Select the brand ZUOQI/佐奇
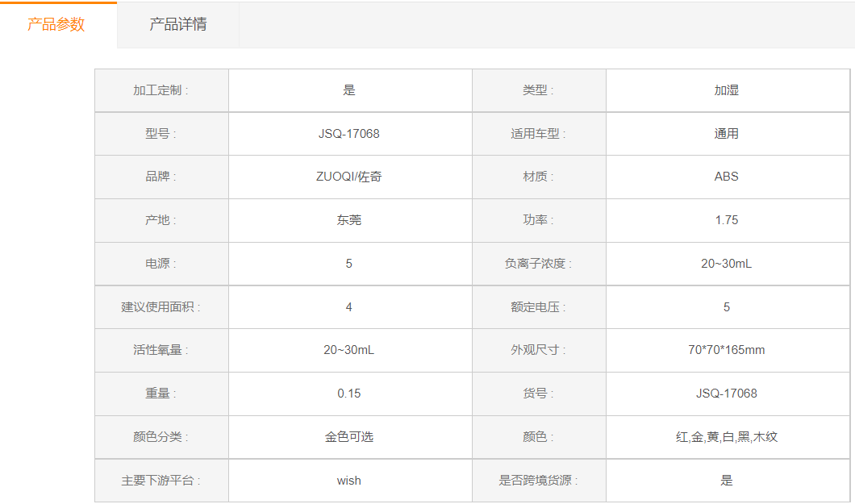This screenshot has height=504, width=855. [x=349, y=177]
